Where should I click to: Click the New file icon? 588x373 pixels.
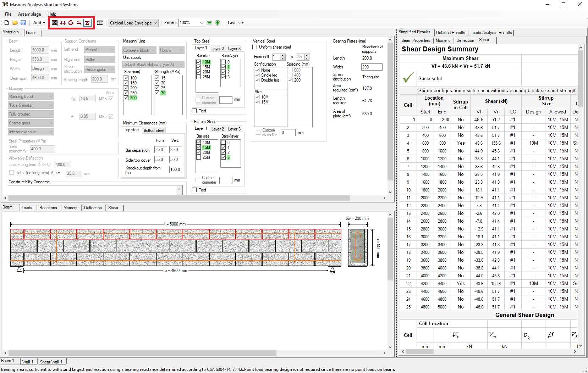(x=6, y=23)
